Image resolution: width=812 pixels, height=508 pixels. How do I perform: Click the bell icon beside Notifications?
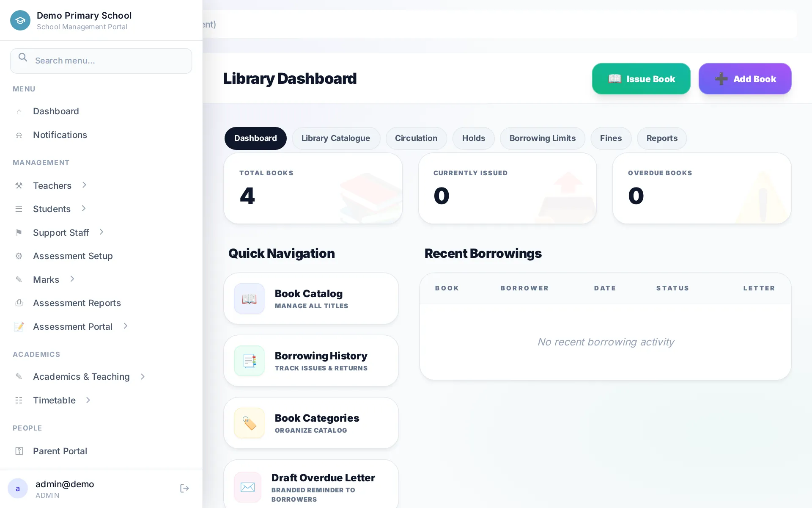(19, 135)
